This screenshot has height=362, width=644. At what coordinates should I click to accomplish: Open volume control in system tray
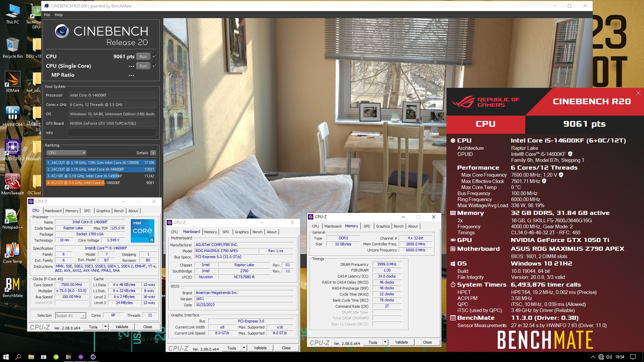609,357
